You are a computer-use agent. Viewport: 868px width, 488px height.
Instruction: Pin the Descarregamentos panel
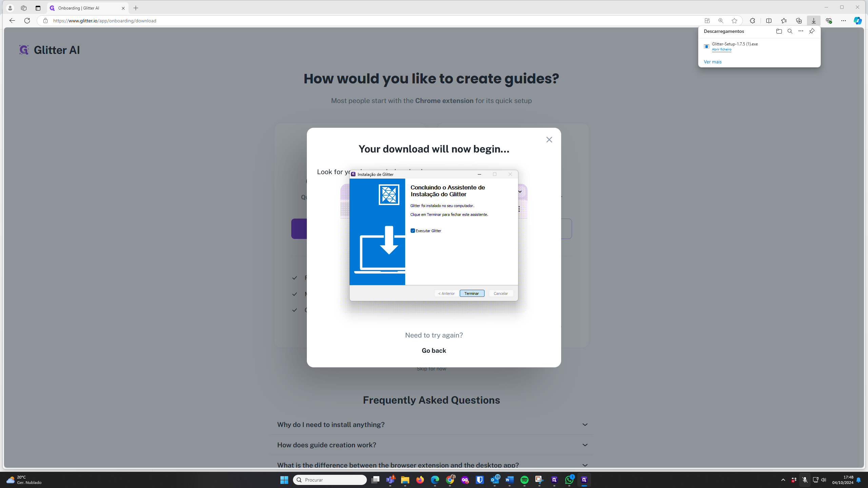[812, 31]
